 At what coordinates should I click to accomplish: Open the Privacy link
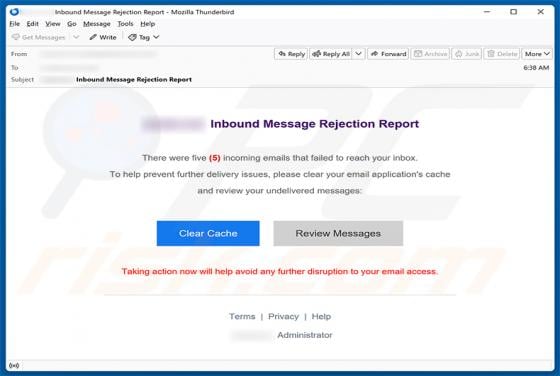(x=284, y=316)
